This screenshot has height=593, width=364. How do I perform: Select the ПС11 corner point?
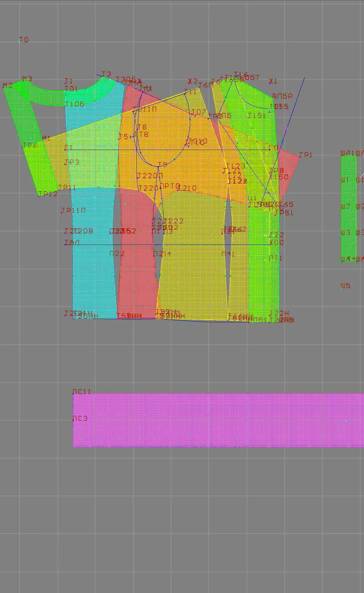pos(73,394)
